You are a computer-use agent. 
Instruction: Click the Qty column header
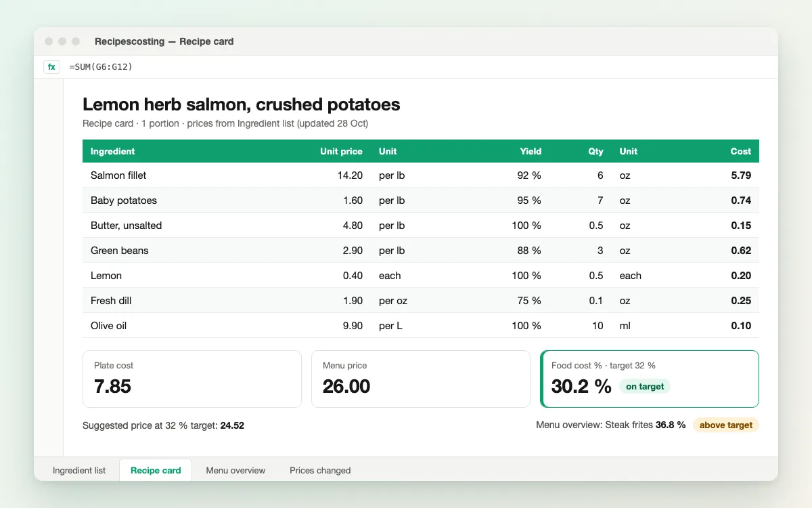click(595, 151)
